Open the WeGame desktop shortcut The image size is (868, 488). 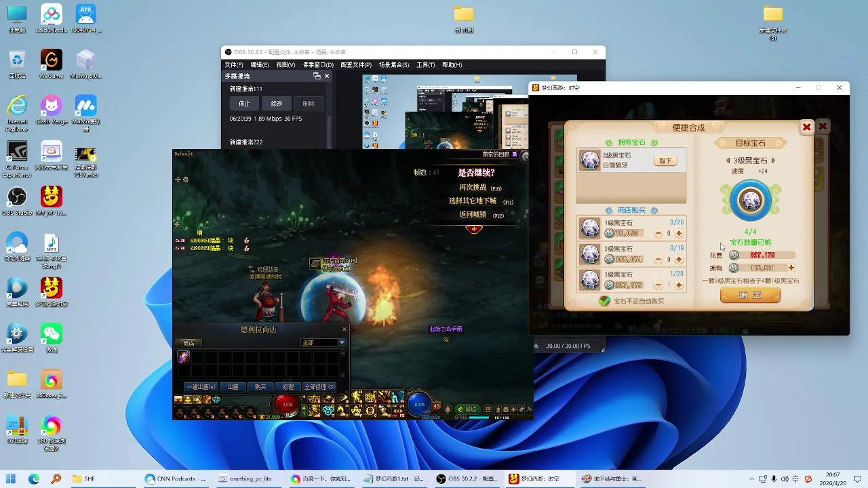coord(52,64)
